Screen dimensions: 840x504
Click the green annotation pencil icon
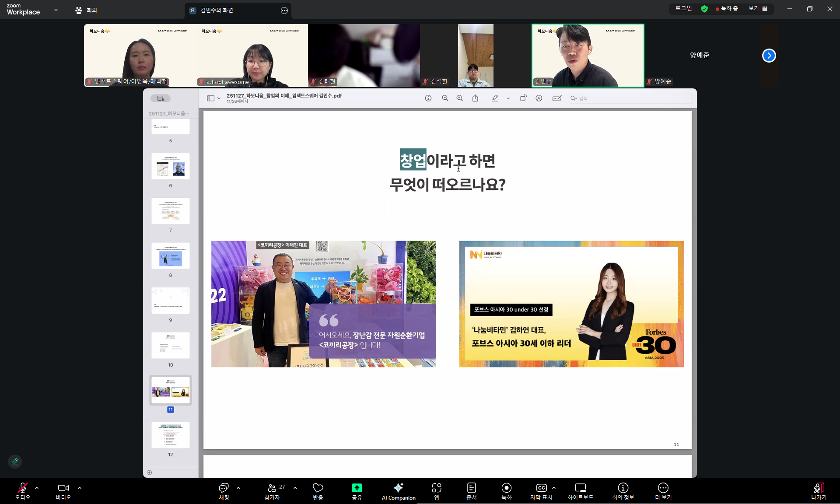click(15, 462)
